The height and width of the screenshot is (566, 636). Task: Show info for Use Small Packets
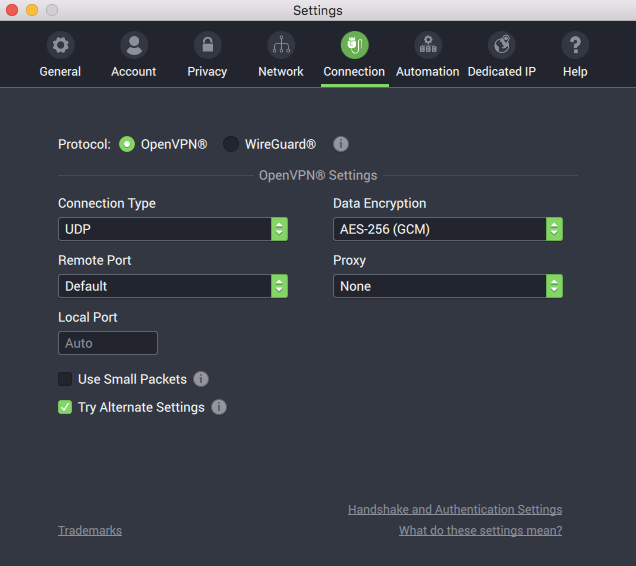(201, 379)
